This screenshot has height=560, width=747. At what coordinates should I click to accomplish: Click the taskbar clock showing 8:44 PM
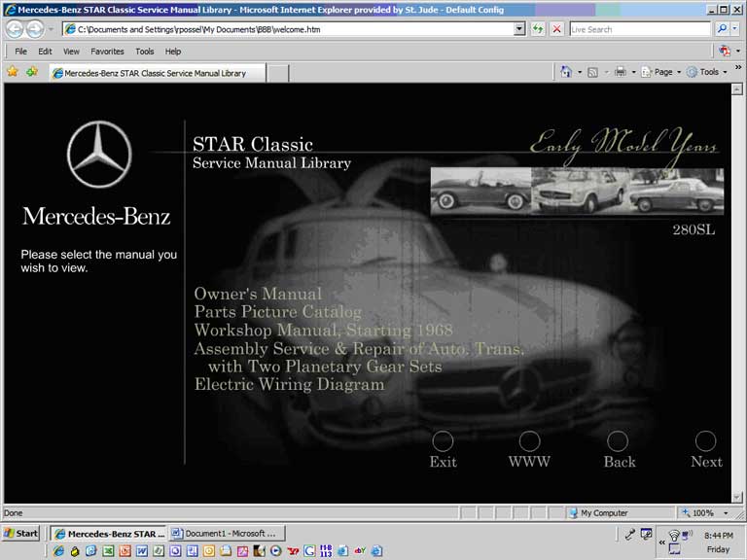pos(719,536)
